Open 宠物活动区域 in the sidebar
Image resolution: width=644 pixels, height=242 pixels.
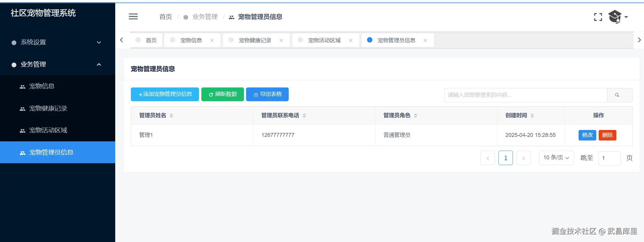(58, 130)
